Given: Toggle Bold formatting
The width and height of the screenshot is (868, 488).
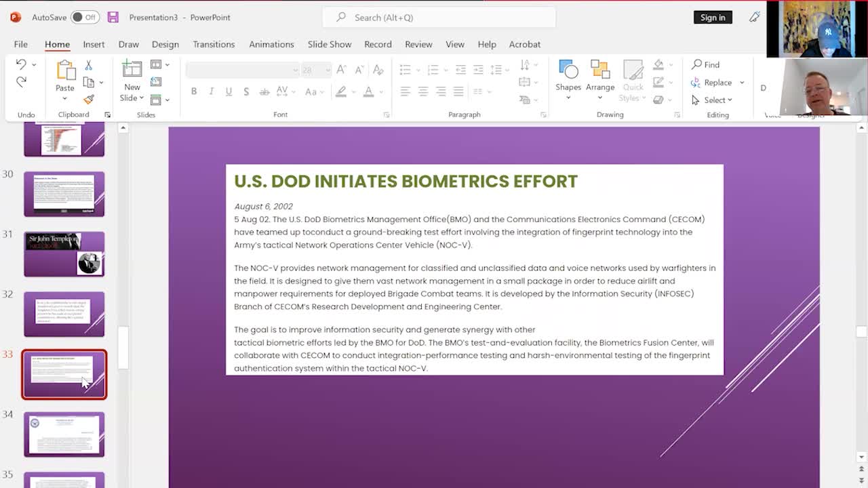Looking at the screenshot, I should click(x=194, y=91).
